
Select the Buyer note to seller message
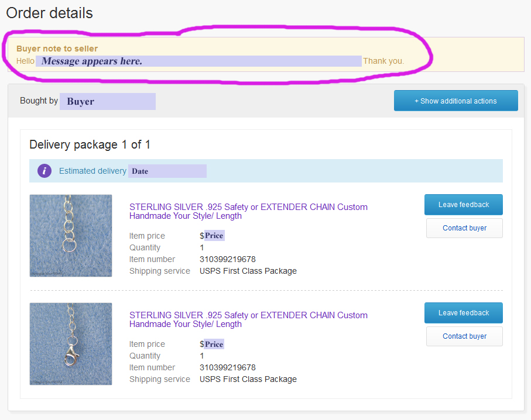(198, 61)
